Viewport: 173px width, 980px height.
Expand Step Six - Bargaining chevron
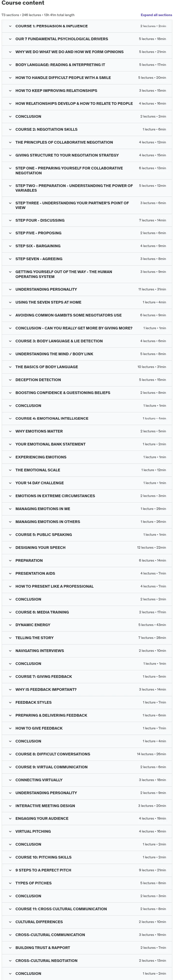point(10,246)
